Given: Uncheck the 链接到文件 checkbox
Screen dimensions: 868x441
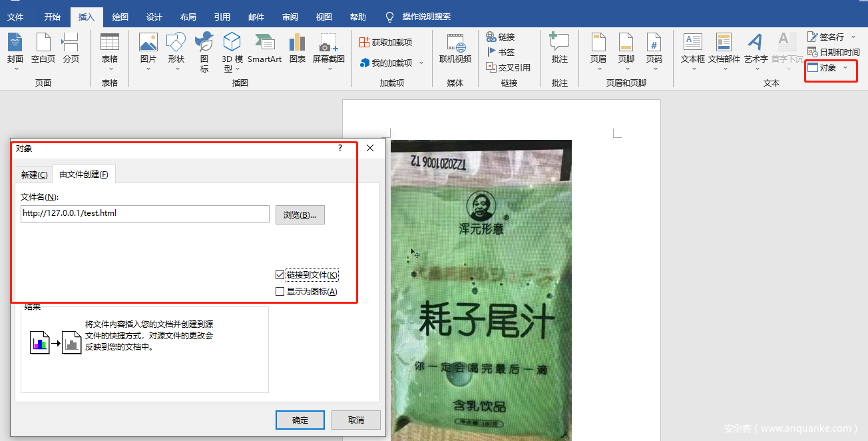Looking at the screenshot, I should 280,275.
